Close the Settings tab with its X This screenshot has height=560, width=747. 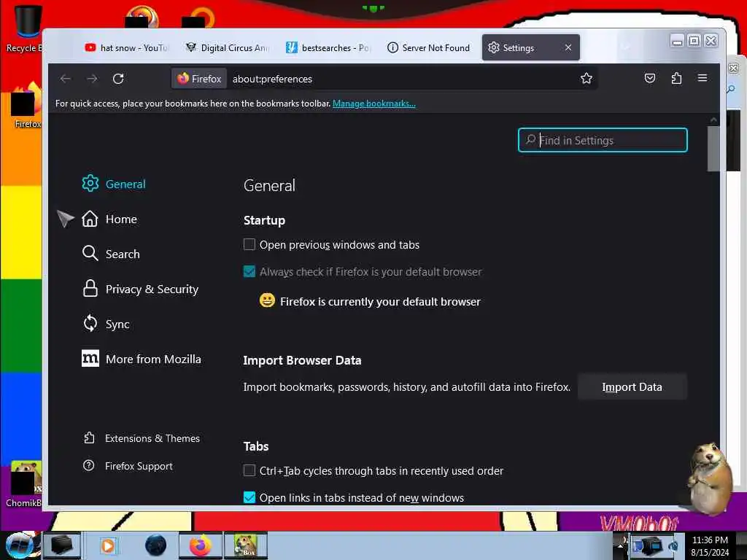click(568, 47)
